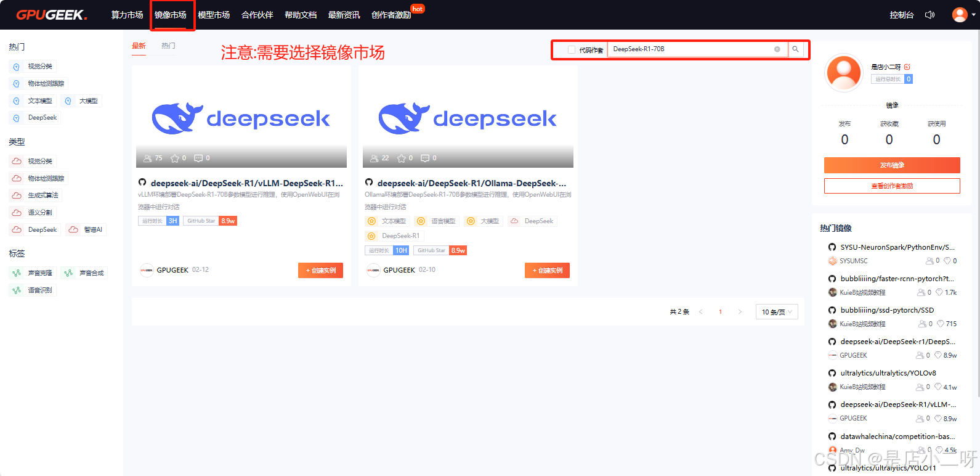Select the 文本模型 tag in the left sidebar
This screenshot has height=476, width=980.
click(33, 101)
